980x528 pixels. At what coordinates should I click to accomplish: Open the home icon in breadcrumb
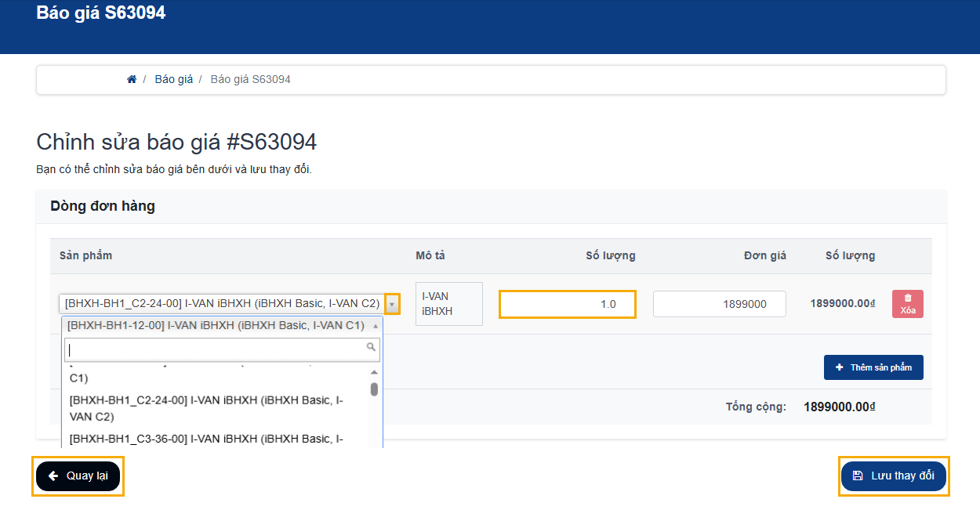pos(132,79)
